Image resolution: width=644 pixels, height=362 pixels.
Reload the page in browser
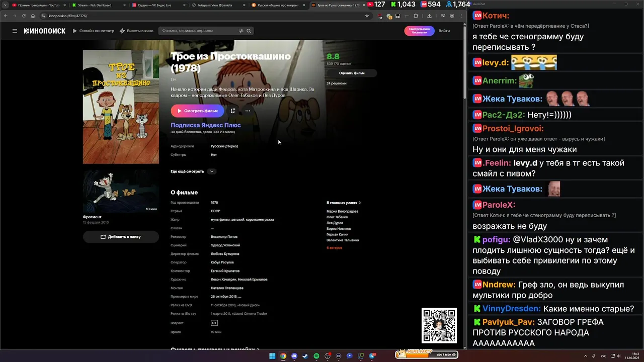[24, 16]
